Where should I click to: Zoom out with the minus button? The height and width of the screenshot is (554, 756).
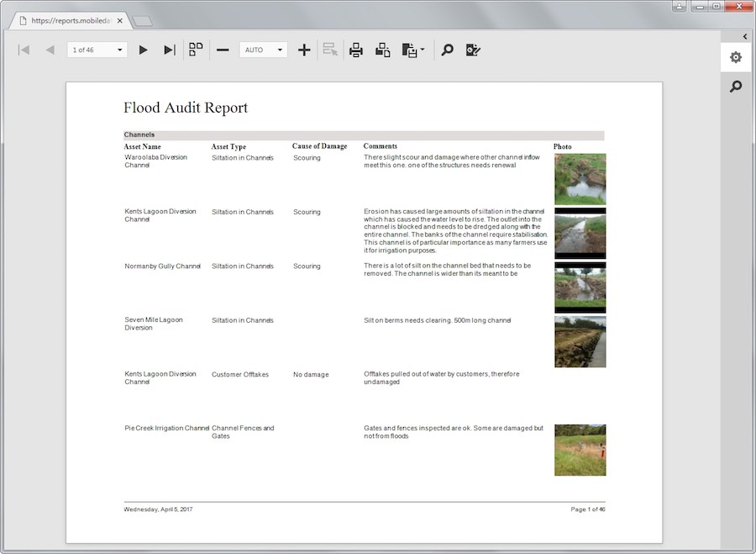pos(223,50)
